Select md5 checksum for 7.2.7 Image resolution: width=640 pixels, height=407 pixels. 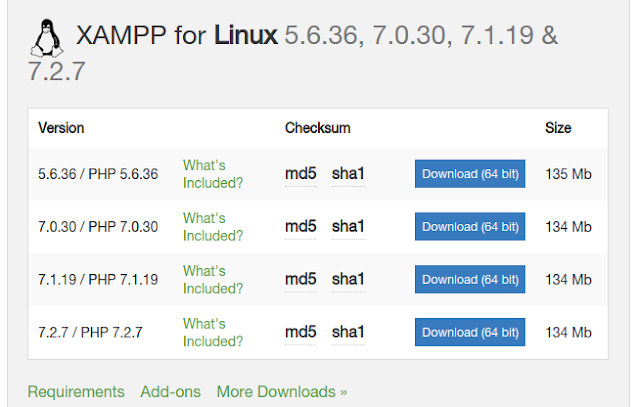pos(301,333)
